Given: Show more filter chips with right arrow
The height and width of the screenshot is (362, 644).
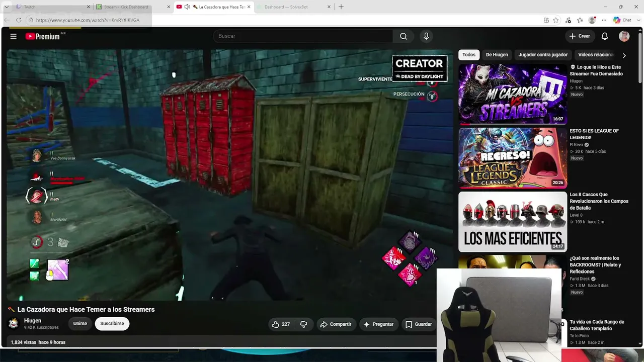Looking at the screenshot, I should coord(624,55).
